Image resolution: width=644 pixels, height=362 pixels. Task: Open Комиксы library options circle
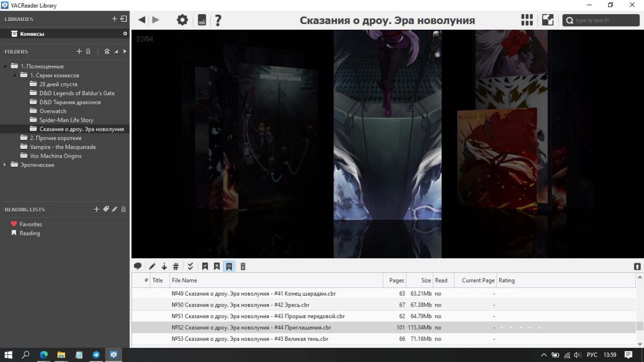pos(125,34)
